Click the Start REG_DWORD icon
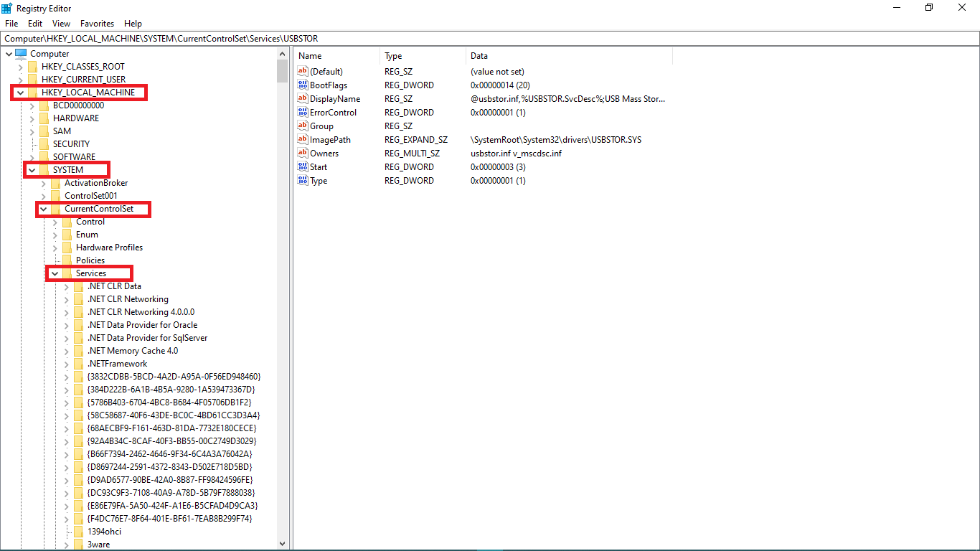 [302, 166]
